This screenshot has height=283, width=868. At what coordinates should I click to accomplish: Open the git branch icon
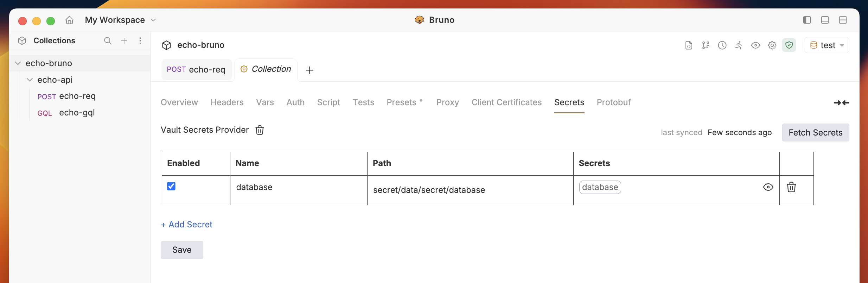click(x=706, y=45)
